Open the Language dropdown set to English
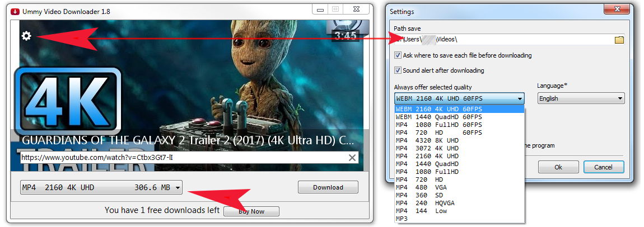Screen dimensions: 644x227 point(581,98)
